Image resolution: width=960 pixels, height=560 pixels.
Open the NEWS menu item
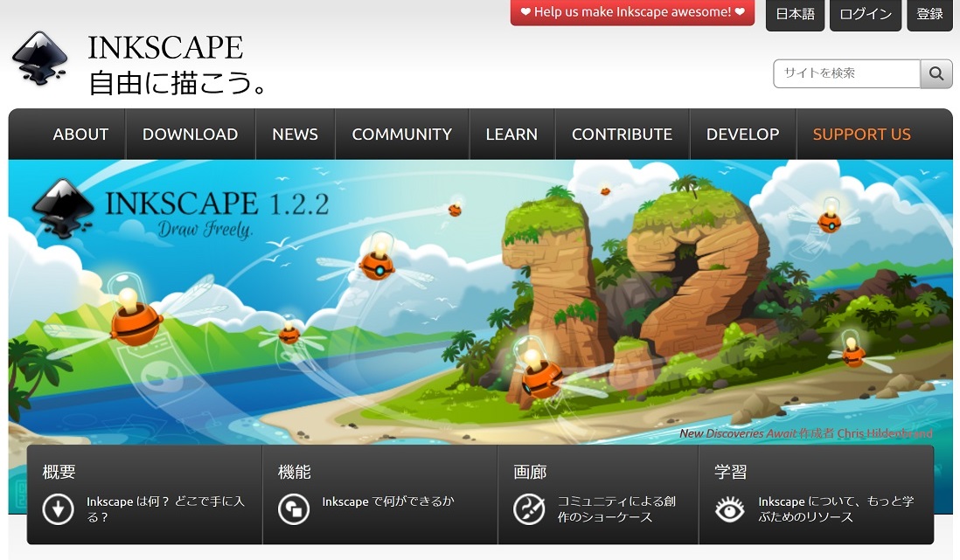point(296,134)
